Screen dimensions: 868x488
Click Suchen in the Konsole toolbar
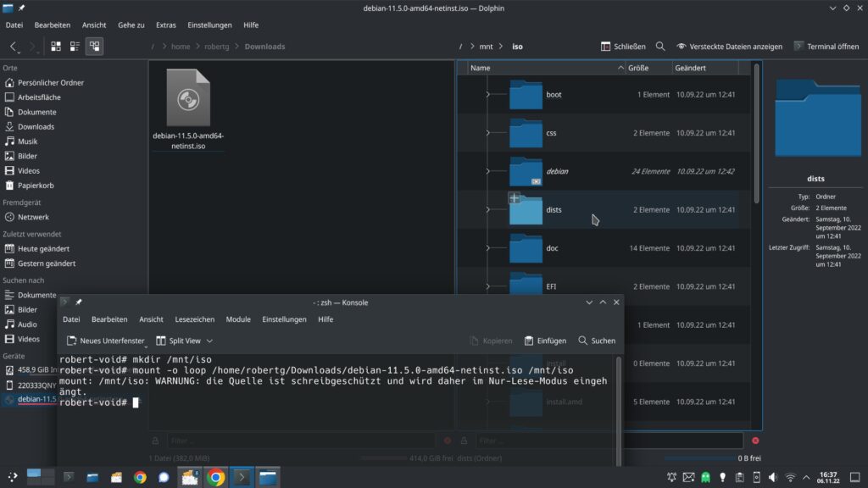pos(597,341)
